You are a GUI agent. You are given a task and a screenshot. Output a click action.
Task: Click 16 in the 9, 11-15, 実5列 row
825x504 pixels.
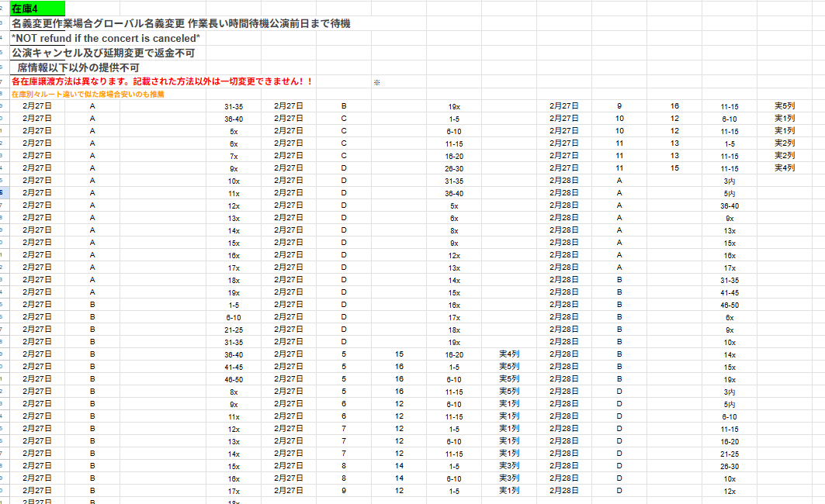click(674, 106)
